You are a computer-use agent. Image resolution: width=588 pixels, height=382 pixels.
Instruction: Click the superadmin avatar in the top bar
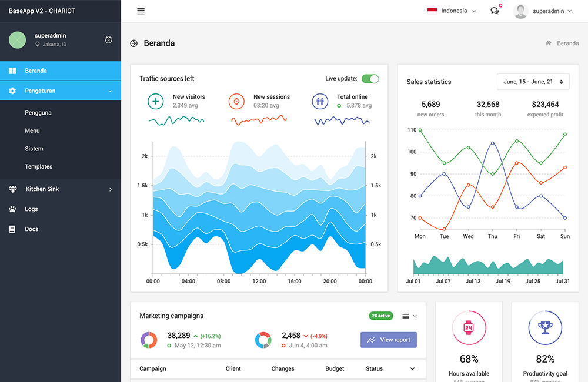click(x=520, y=11)
